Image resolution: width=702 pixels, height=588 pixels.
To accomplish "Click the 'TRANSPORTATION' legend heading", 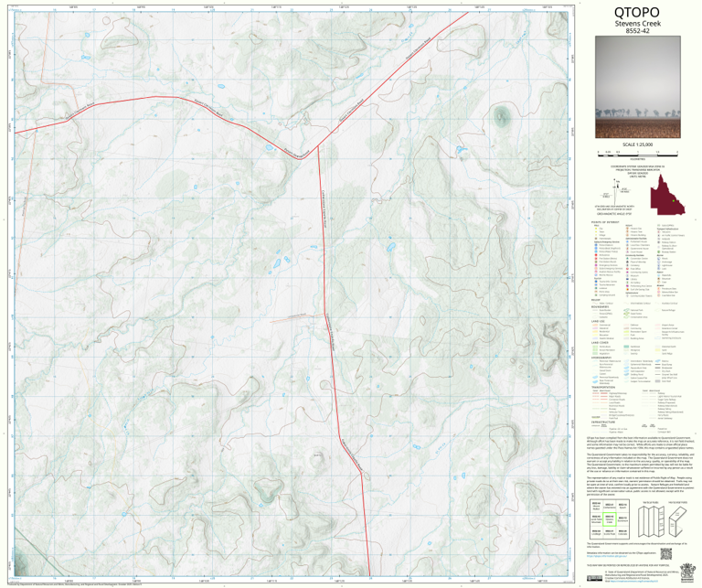I will point(602,387).
